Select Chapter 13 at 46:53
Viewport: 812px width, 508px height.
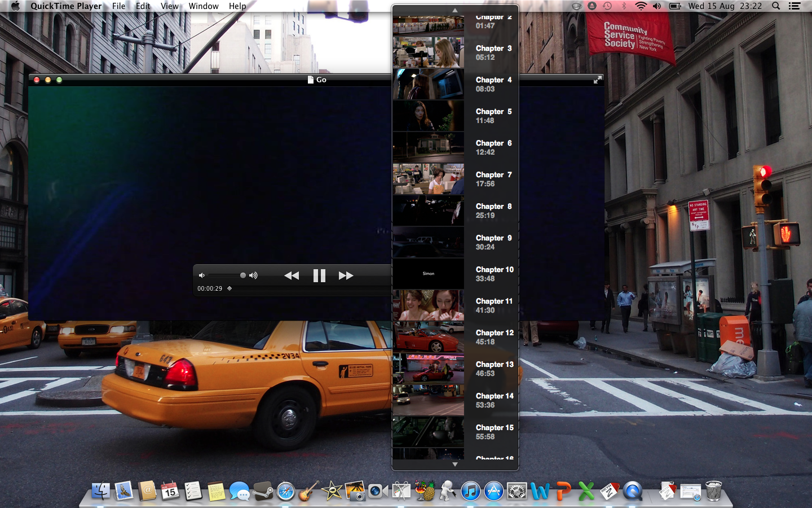455,369
